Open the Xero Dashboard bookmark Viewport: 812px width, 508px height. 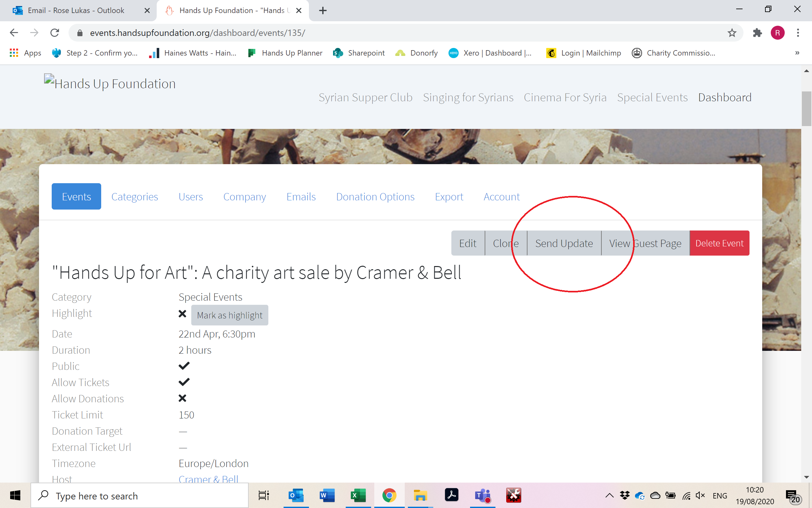(x=490, y=53)
